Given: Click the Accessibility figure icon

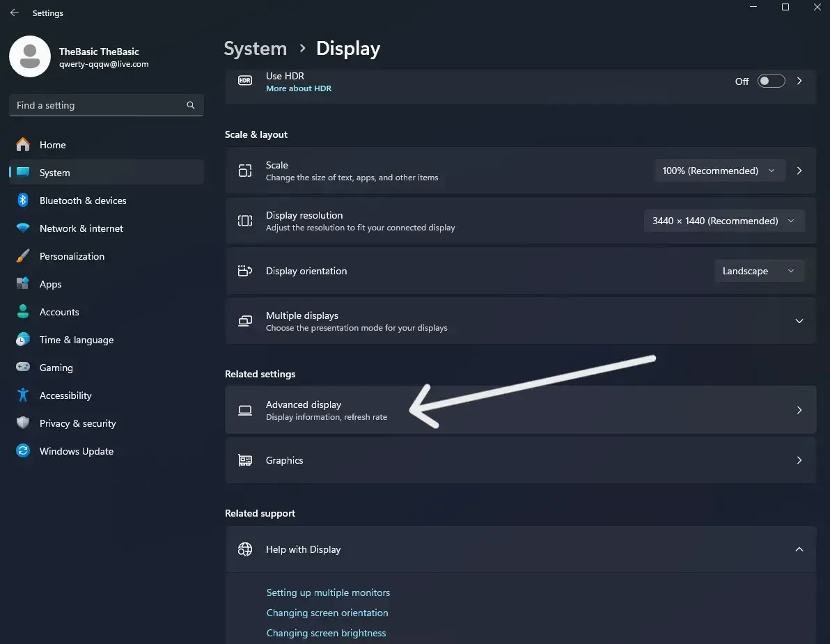Looking at the screenshot, I should (x=23, y=395).
